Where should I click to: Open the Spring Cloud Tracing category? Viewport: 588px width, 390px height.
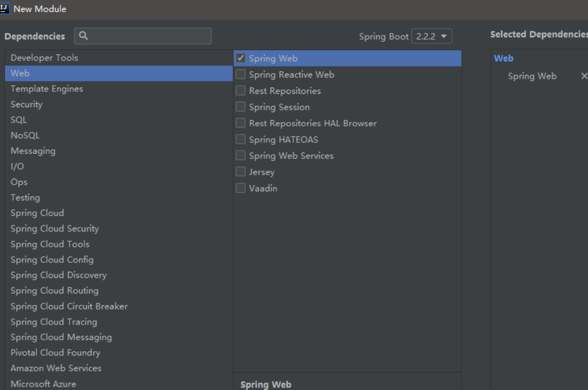(119, 322)
